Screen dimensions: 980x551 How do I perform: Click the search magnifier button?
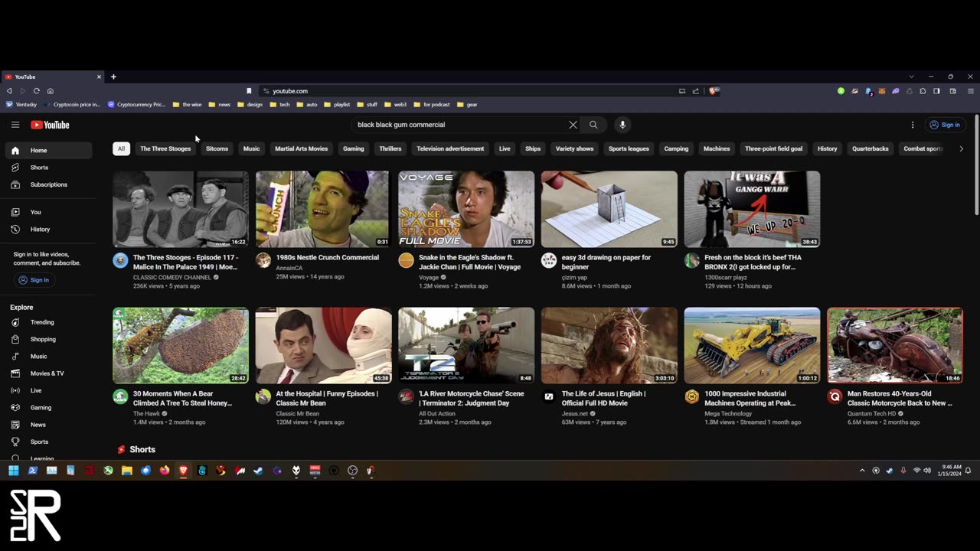click(x=593, y=125)
